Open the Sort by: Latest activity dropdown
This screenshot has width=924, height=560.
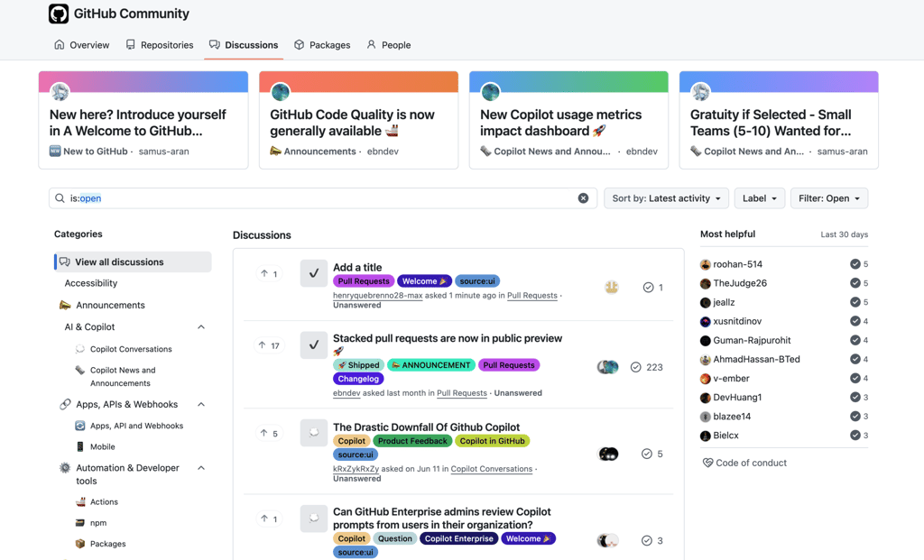click(x=666, y=198)
